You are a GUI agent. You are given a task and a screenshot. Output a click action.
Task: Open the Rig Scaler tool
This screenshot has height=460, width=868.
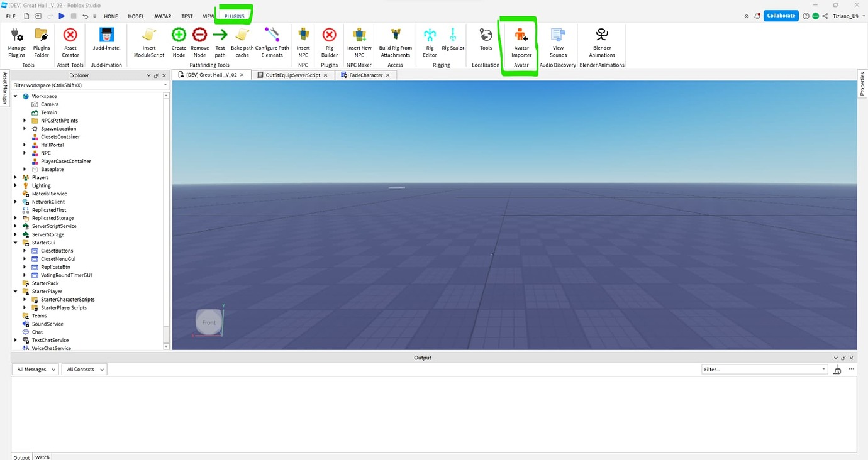click(453, 39)
